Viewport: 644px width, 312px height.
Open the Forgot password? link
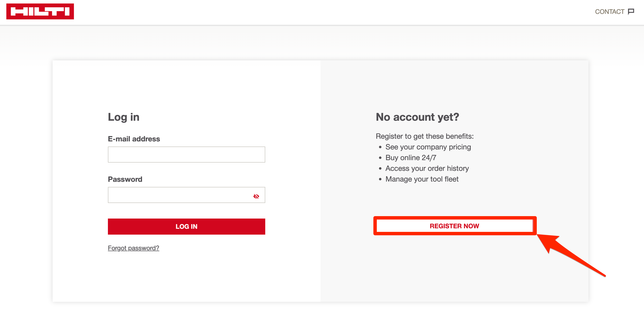[133, 248]
